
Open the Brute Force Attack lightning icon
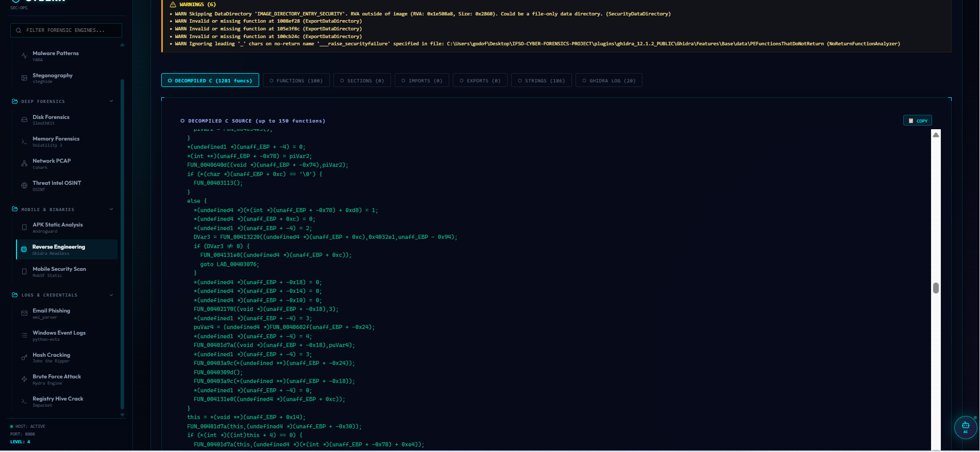24,379
